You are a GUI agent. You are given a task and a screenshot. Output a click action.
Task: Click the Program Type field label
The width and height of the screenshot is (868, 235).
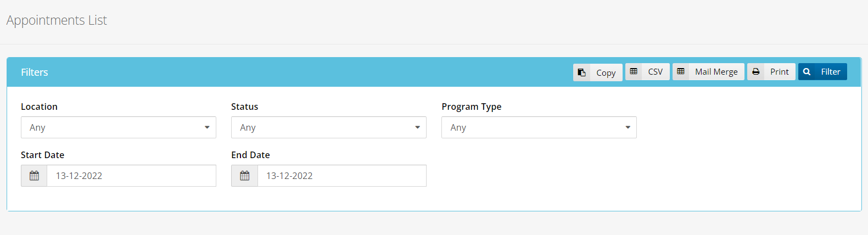[472, 107]
